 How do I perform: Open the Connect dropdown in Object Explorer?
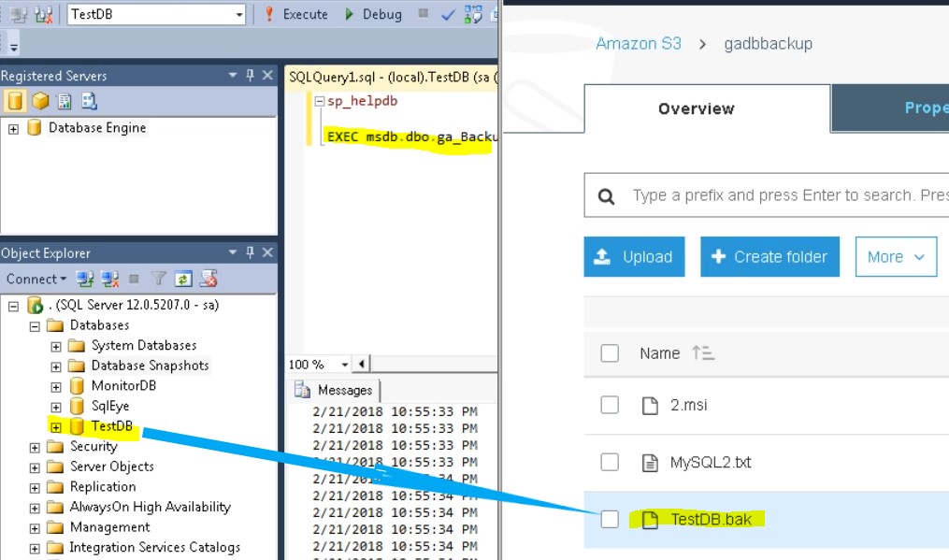36,280
